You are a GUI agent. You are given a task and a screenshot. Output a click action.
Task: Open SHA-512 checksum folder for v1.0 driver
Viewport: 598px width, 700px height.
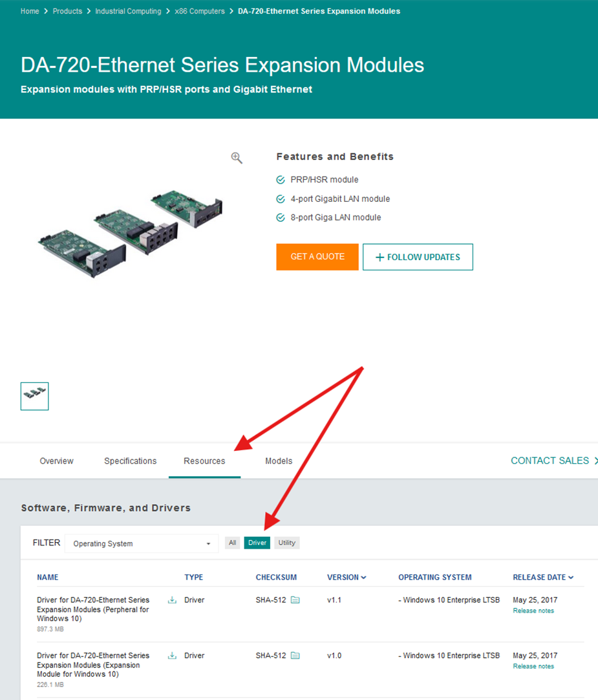(x=295, y=656)
